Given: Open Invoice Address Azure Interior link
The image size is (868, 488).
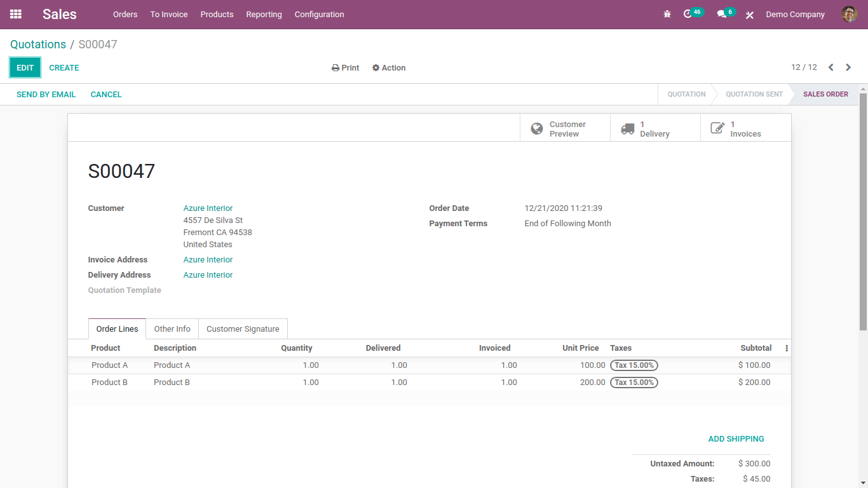Looking at the screenshot, I should pyautogui.click(x=208, y=260).
